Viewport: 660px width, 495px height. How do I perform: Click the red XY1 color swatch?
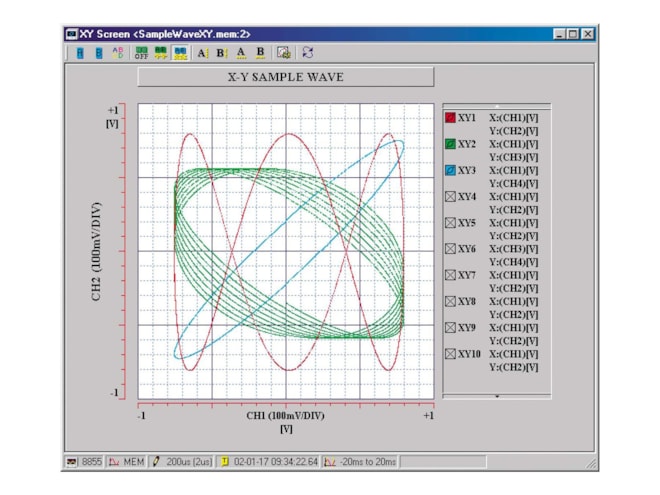450,118
